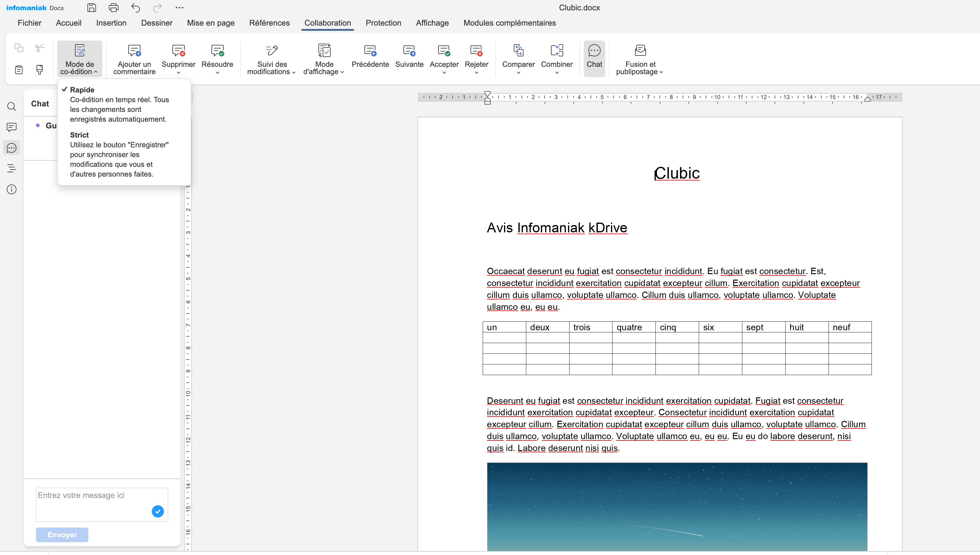The image size is (980, 555).
Task: Click the table cell labeled un
Action: 504,327
